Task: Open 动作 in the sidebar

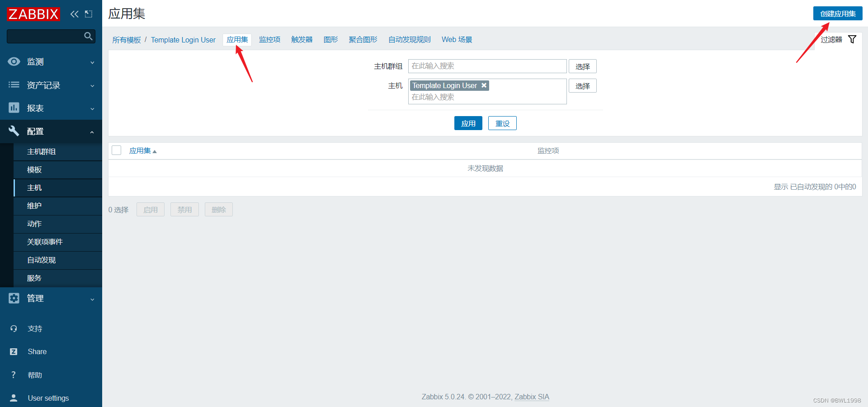Action: click(58, 224)
